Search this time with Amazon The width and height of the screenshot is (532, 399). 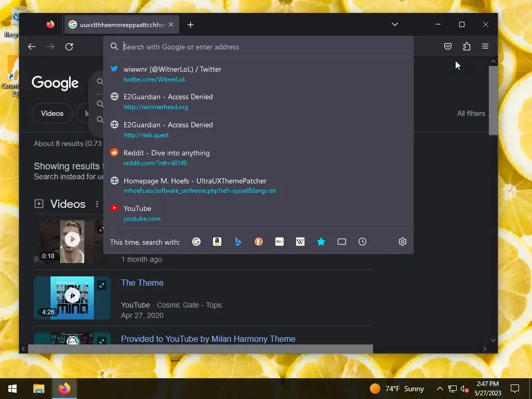coord(217,242)
